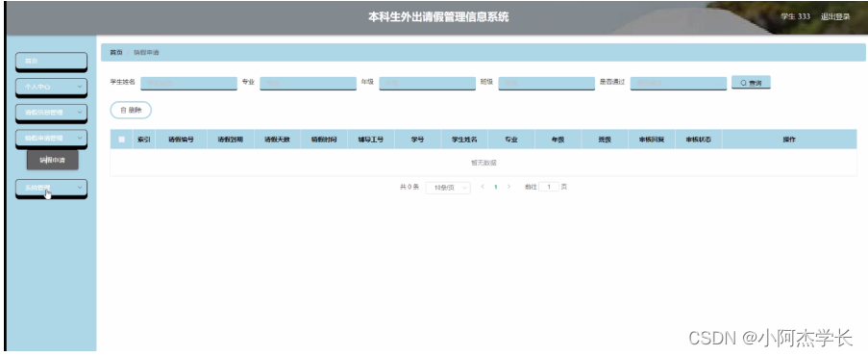Screen dimensions: 868x356
Task: Click the 销假时间 column header
Action: point(324,140)
